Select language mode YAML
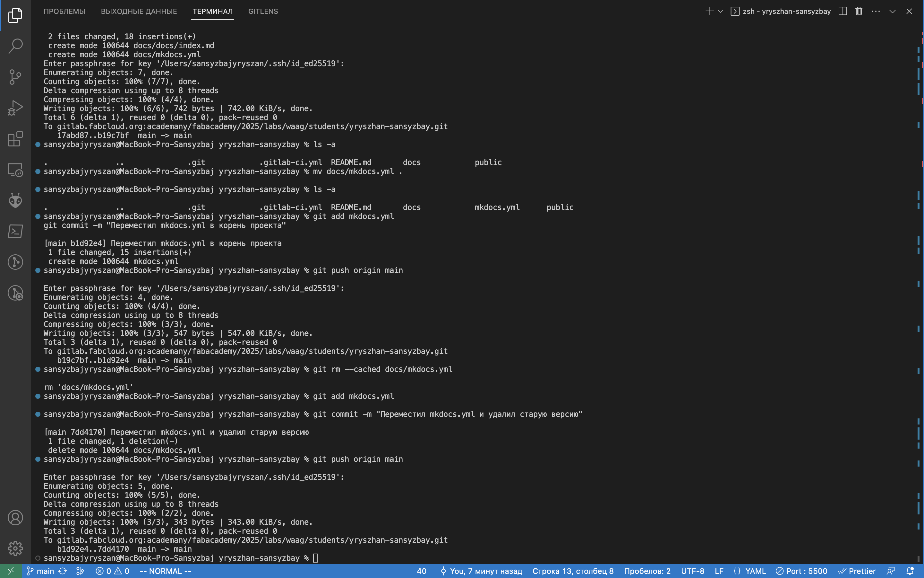 (749, 571)
